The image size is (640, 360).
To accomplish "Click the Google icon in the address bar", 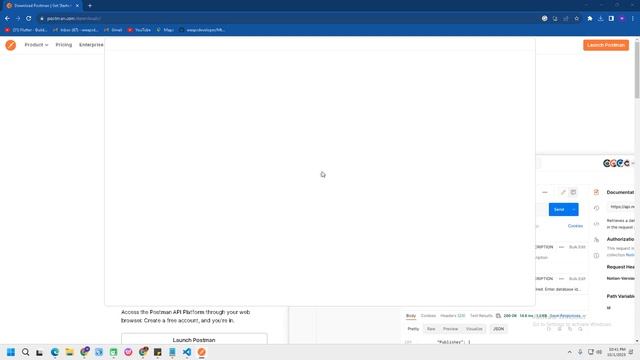I will click(x=544, y=18).
